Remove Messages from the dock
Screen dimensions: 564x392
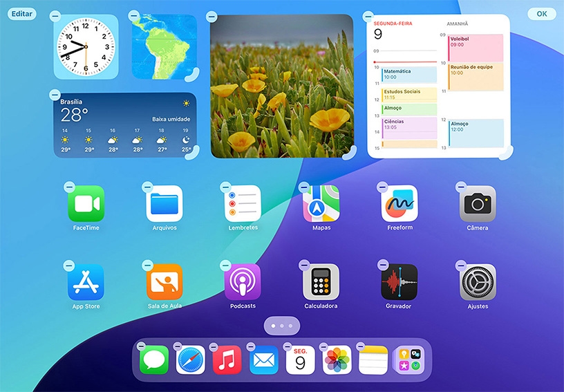(x=141, y=346)
